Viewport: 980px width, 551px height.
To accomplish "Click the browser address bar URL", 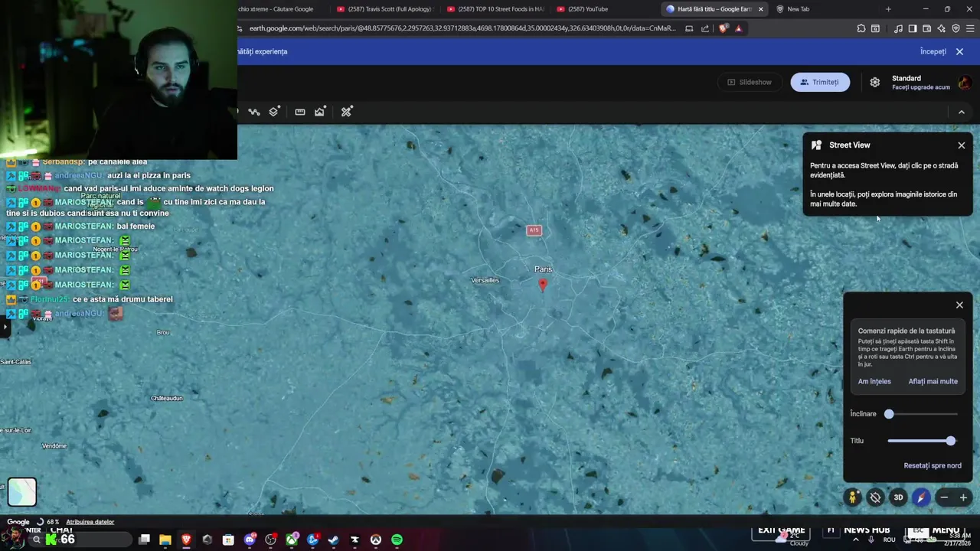I will coord(462,28).
